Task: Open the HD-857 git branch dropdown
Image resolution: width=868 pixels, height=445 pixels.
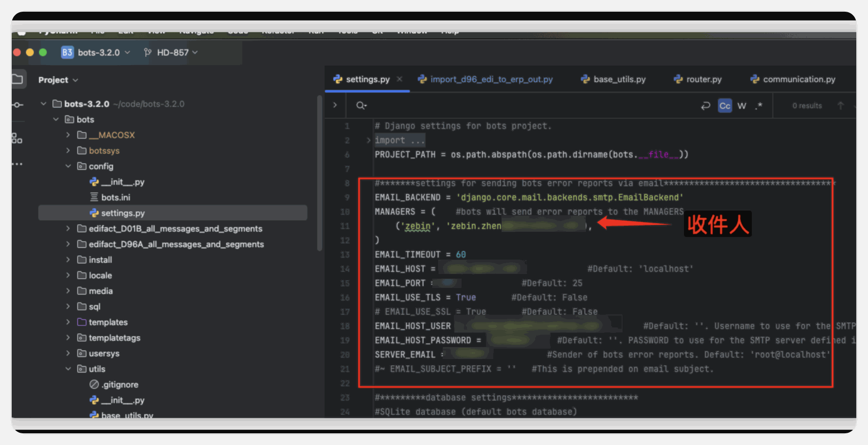Action: coord(171,52)
